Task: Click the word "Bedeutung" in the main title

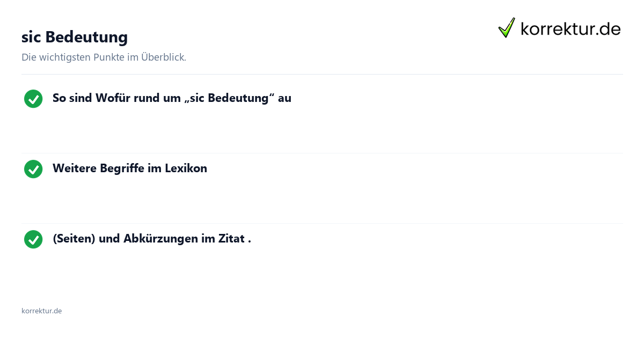Action: [x=86, y=37]
